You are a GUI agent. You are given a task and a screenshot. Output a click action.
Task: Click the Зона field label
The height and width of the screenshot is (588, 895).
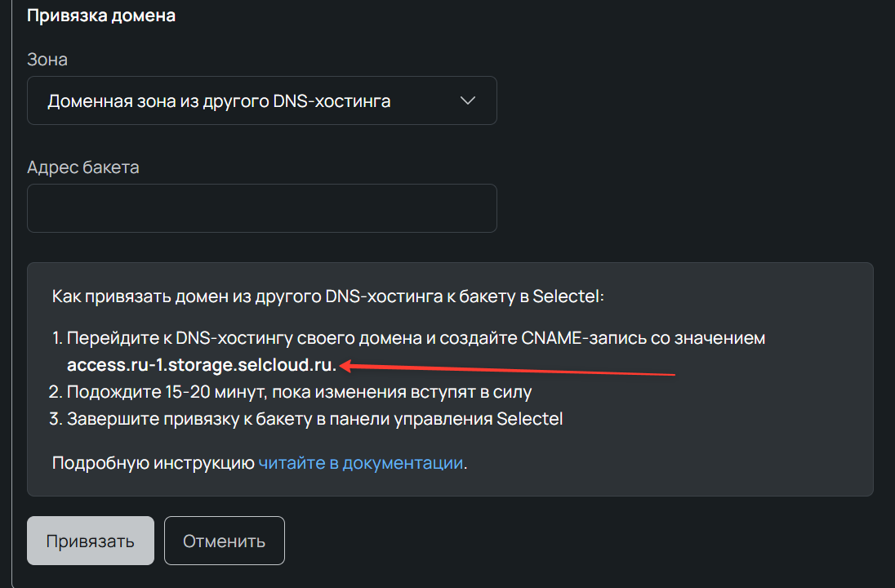pos(47,60)
